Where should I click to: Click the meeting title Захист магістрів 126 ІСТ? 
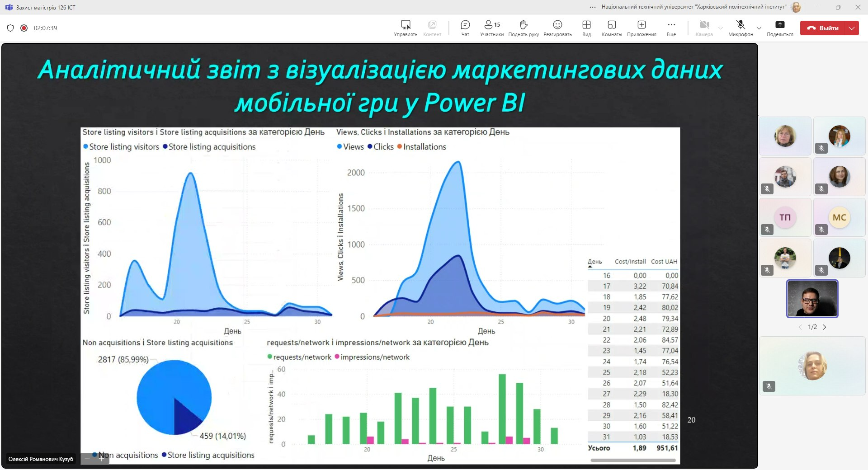(46, 7)
